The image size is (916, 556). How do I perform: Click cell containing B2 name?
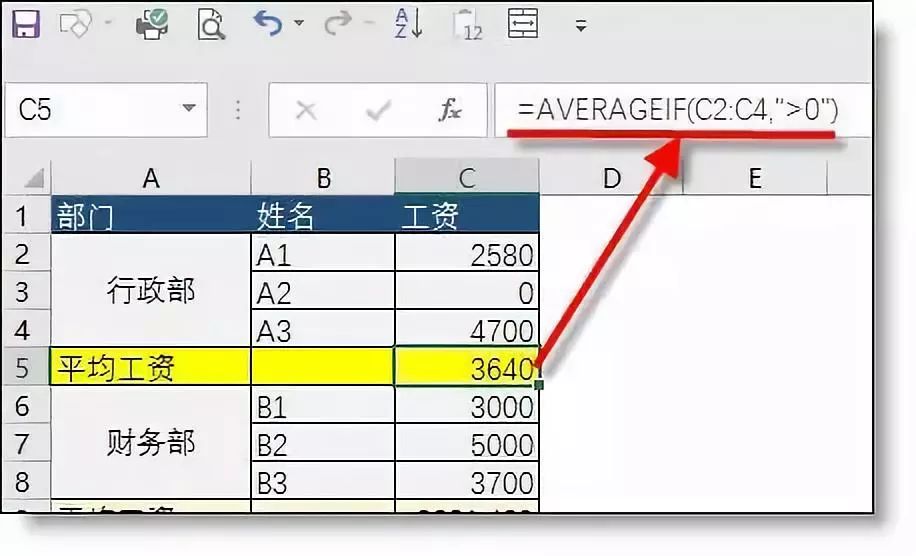point(323,444)
